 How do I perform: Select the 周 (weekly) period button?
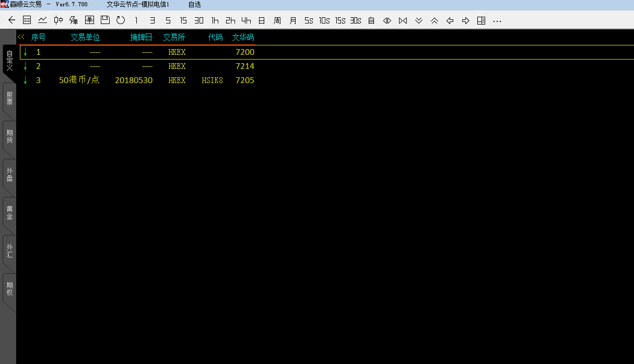[277, 20]
